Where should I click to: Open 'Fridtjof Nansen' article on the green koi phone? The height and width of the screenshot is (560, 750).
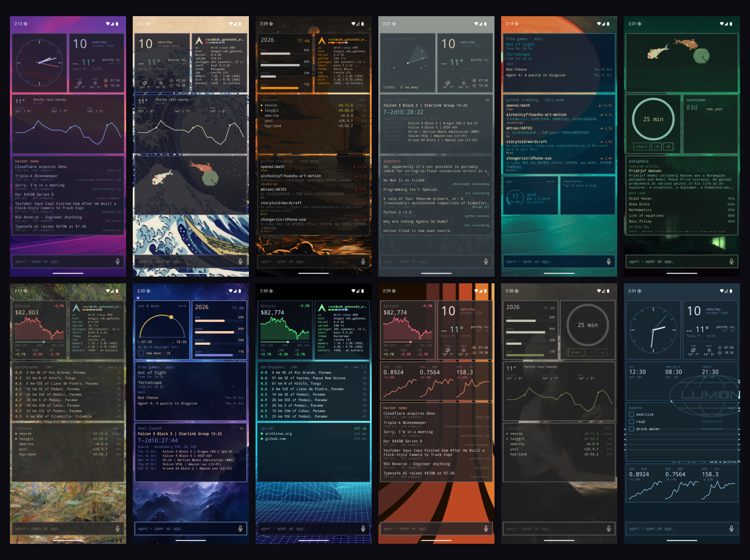tap(645, 171)
